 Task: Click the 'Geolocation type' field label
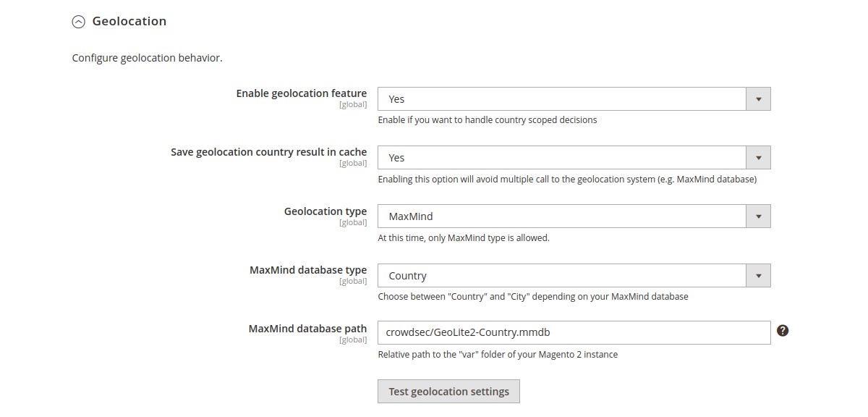coord(325,211)
